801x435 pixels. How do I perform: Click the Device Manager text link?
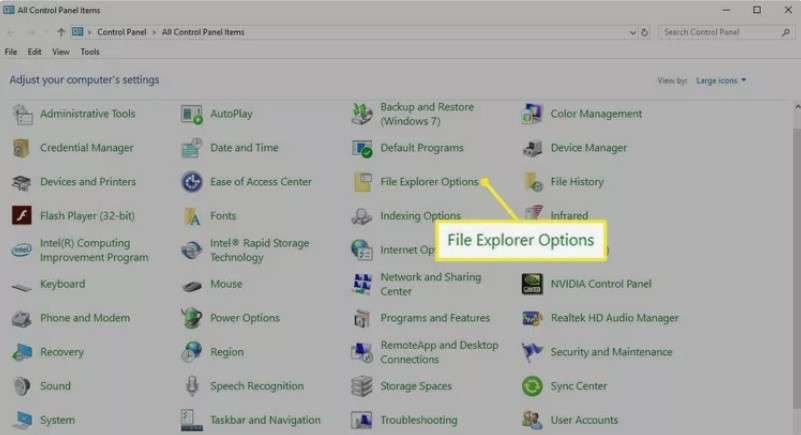tap(588, 148)
